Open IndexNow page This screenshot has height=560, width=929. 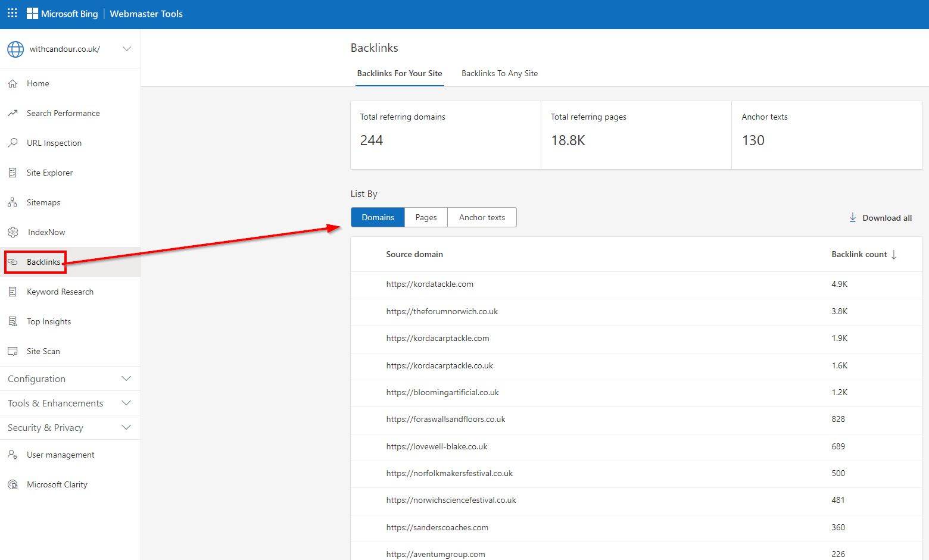pyautogui.click(x=70, y=232)
